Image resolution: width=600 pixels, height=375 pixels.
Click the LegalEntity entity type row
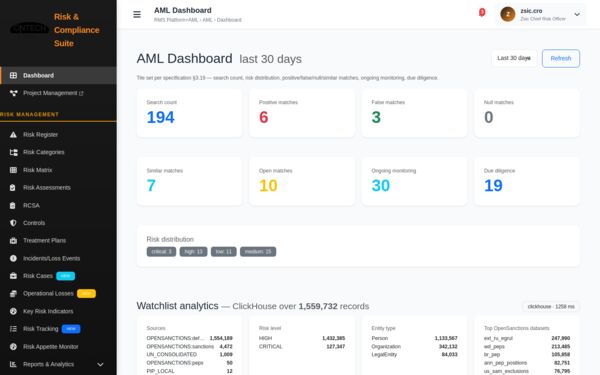414,355
